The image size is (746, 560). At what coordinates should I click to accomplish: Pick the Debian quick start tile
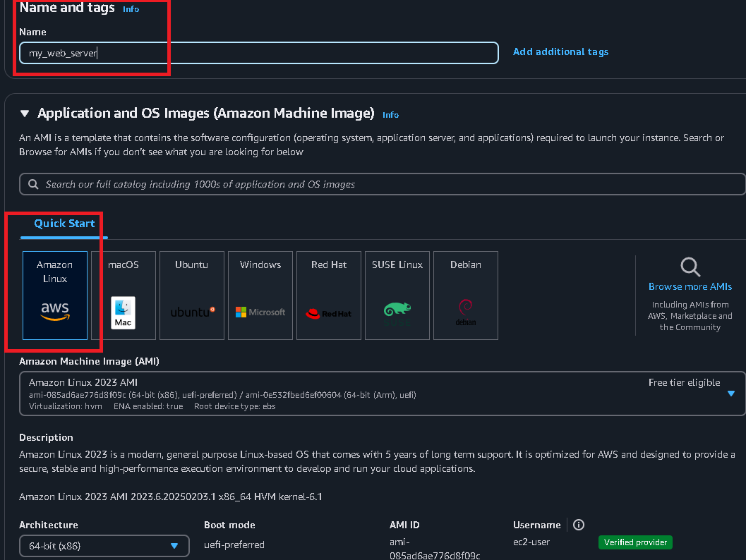pos(466,296)
